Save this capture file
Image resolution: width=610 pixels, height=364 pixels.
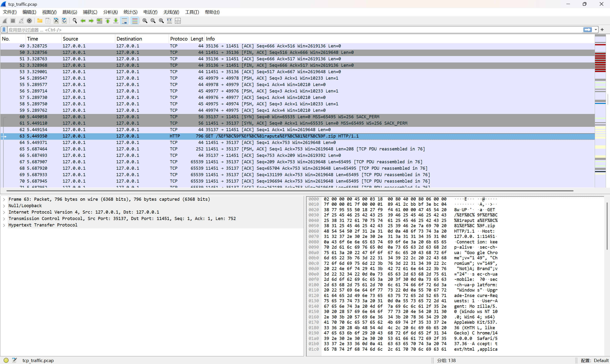(48, 21)
